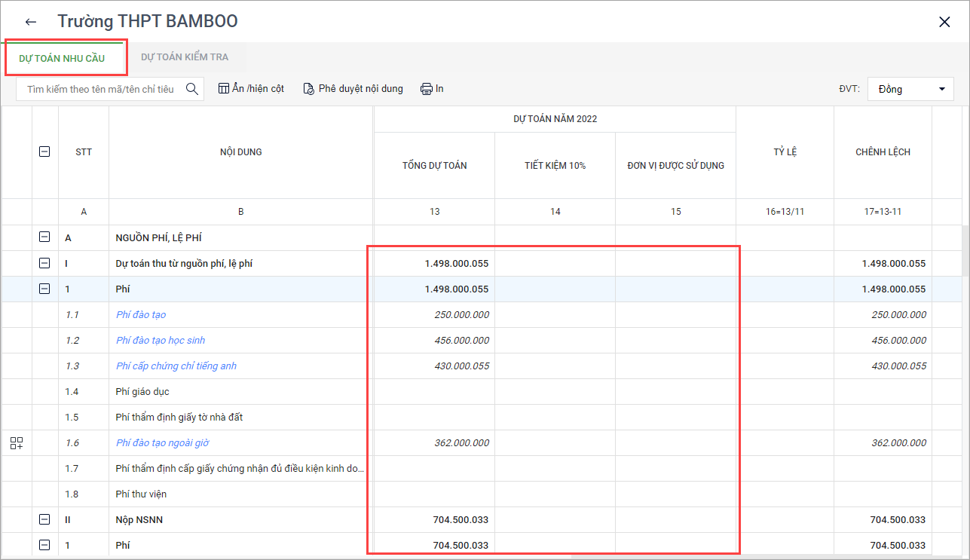The width and height of the screenshot is (970, 560).
Task: Collapse section A Nguồn phí, lệ phí
Action: [44, 238]
